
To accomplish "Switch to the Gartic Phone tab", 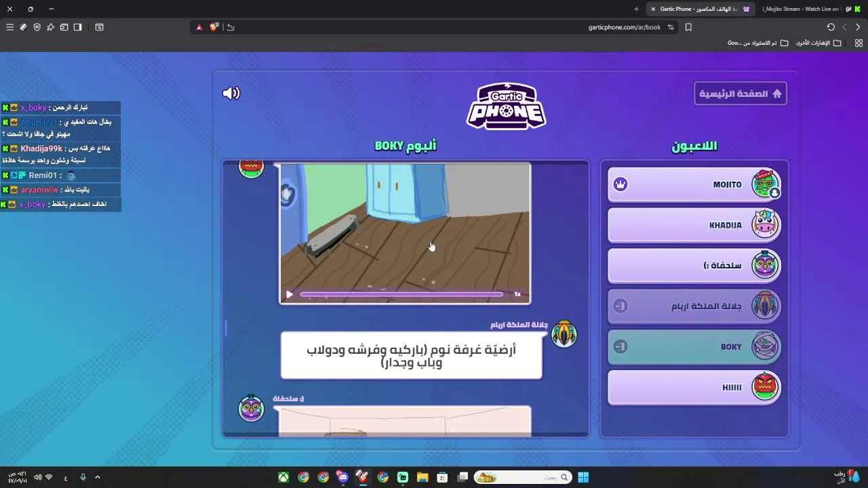I will click(701, 9).
